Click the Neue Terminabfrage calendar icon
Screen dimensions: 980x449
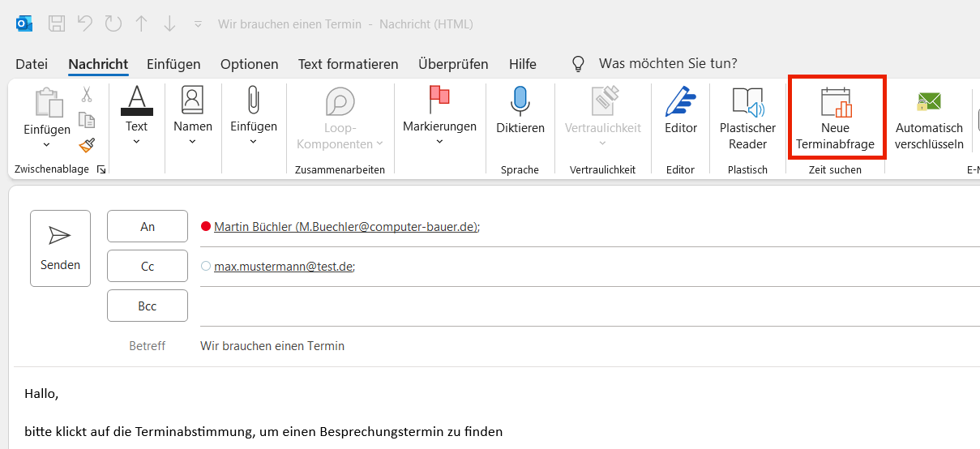click(835, 104)
